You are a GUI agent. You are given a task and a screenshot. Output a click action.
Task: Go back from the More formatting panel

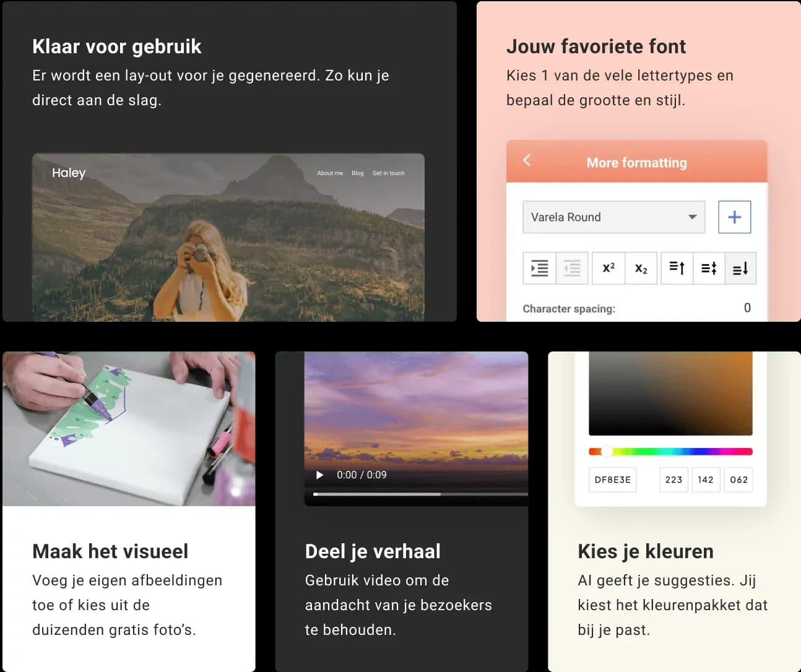click(x=527, y=160)
